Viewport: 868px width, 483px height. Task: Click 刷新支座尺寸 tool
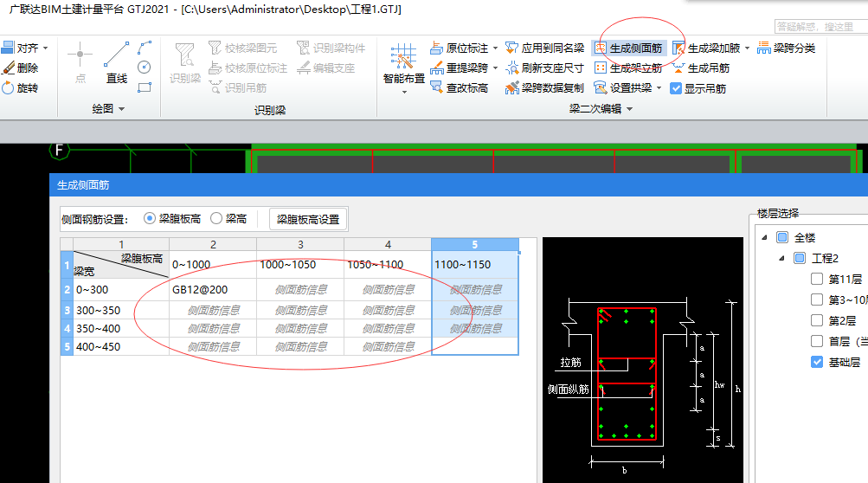544,68
